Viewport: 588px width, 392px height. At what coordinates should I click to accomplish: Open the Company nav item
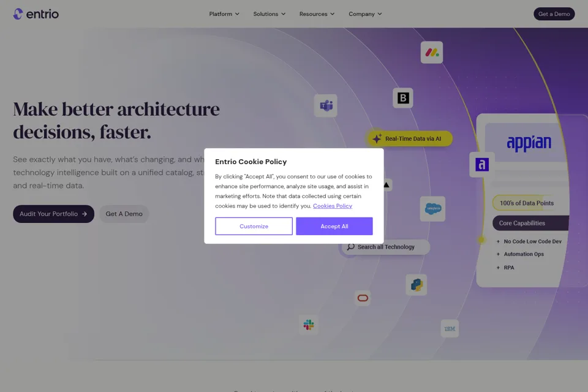(365, 14)
